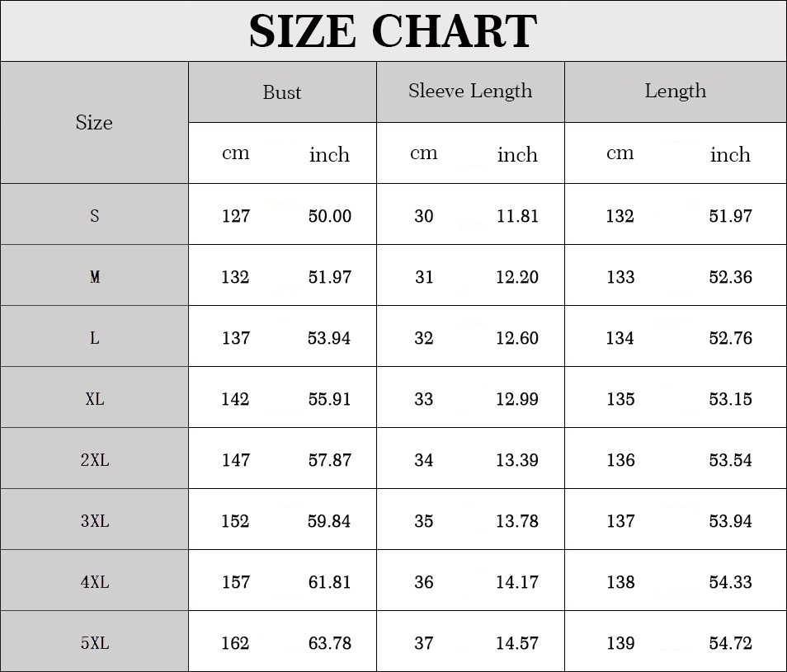
Task: Click the Sleeve Length header
Action: [x=470, y=92]
